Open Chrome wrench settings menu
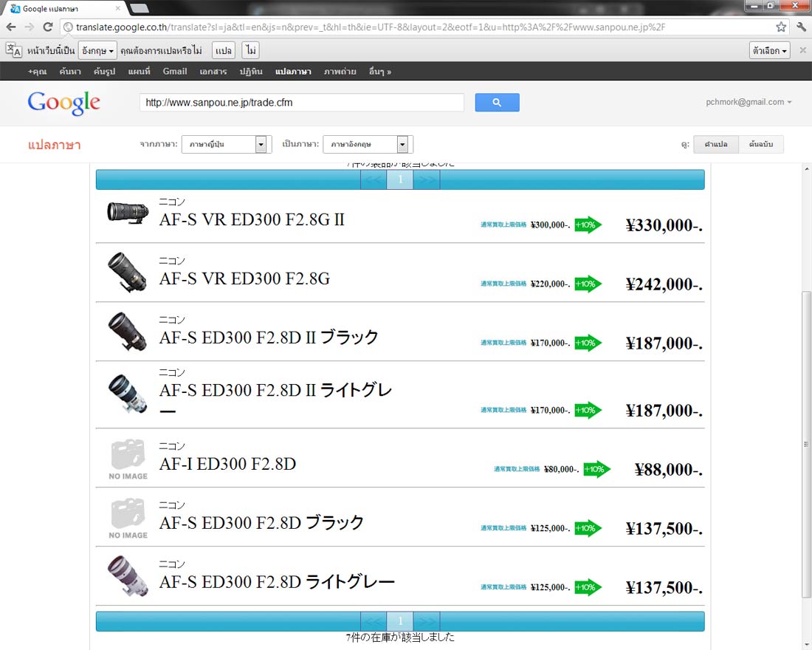Screen dimensions: 812x650 pyautogui.click(x=801, y=27)
